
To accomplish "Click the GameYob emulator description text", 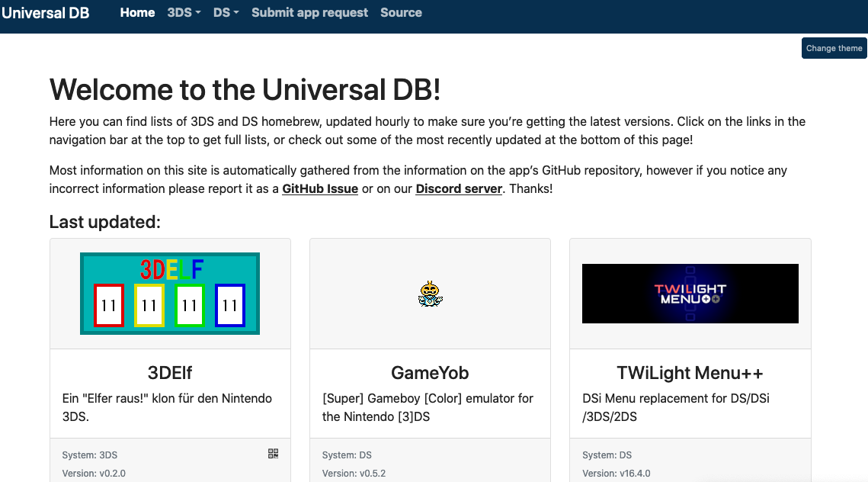I will 428,407.
